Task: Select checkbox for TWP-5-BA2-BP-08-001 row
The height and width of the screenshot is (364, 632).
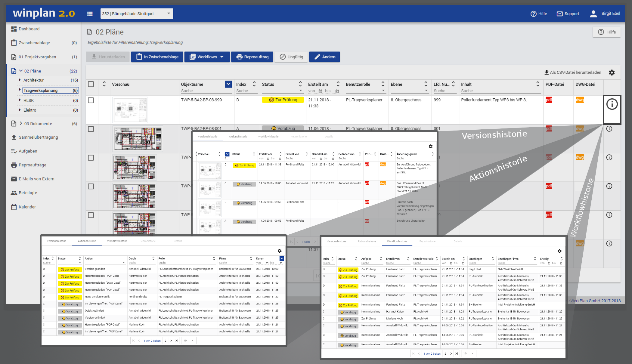Action: coord(91,129)
